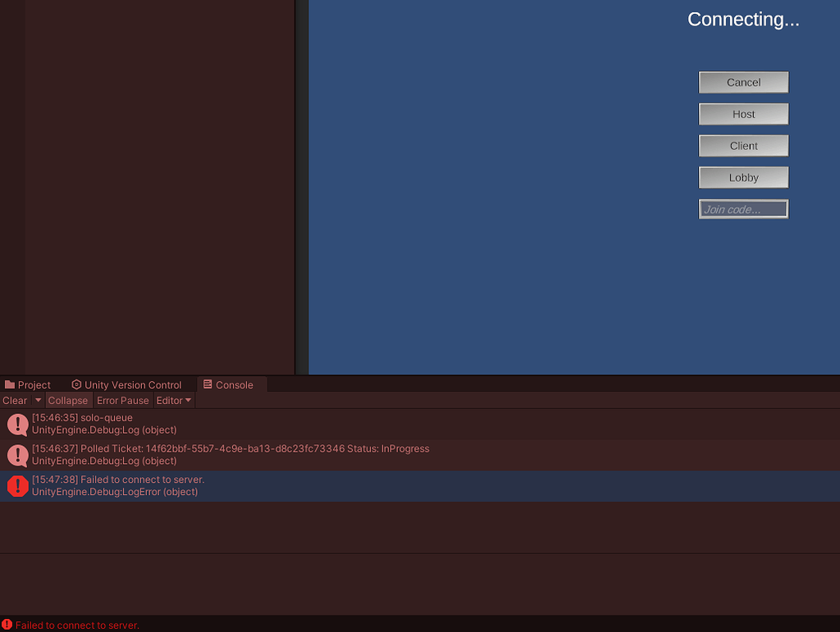Open the Lobby screen

pos(743,177)
